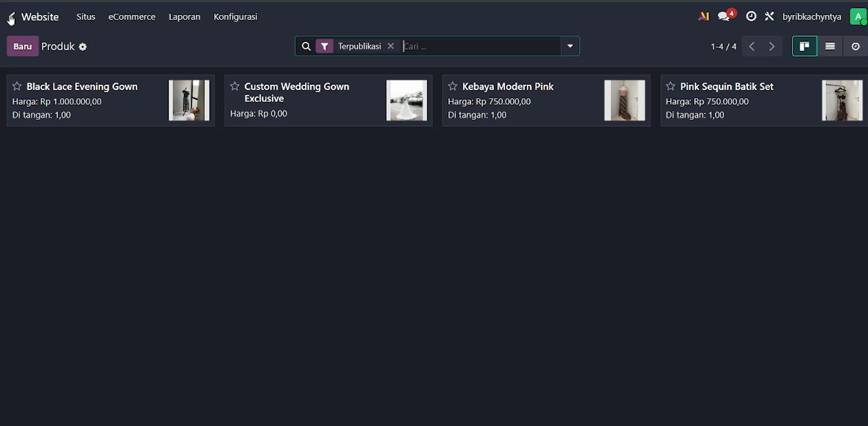Click the Website app title
868x426 pixels.
[x=40, y=17]
